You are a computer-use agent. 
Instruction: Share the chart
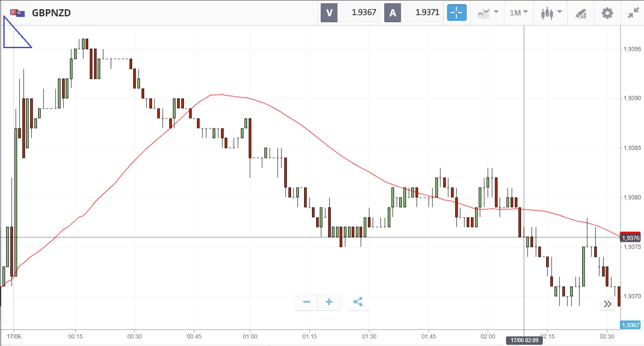point(358,302)
